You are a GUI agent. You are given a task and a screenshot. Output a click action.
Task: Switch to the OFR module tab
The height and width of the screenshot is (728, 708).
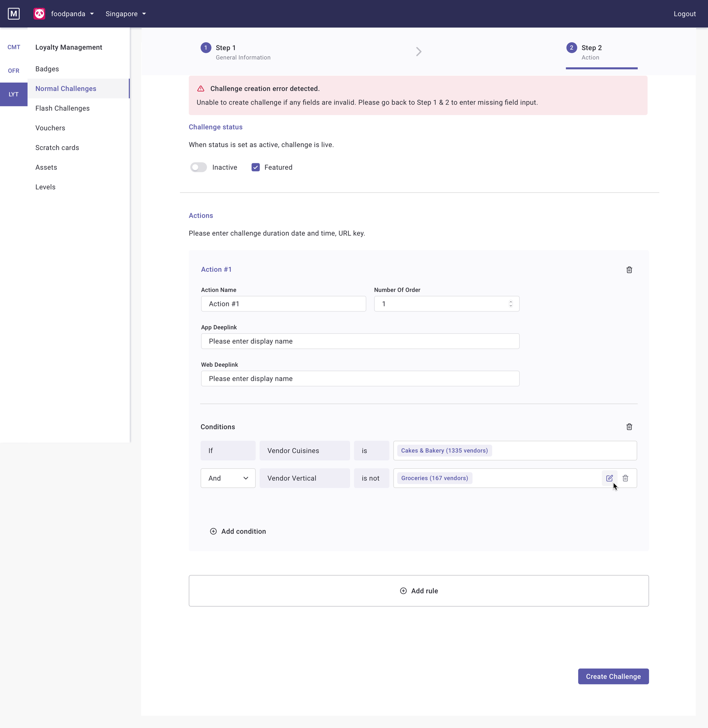pos(14,71)
